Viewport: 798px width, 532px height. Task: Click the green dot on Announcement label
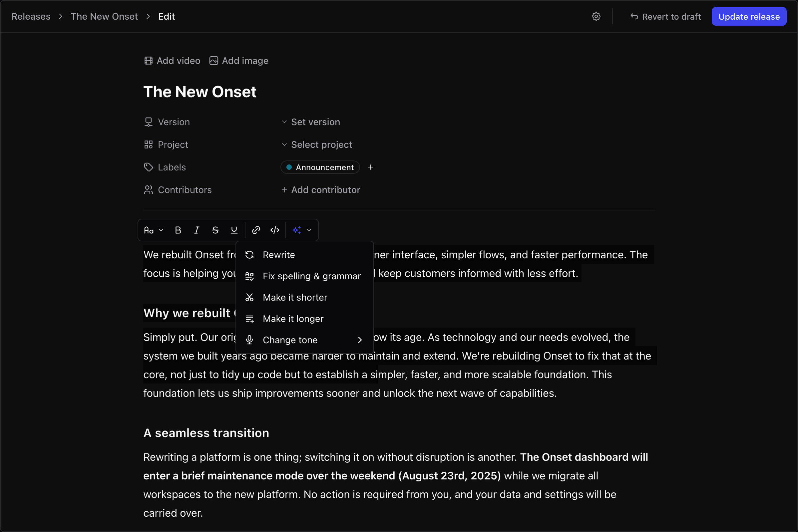pos(289,167)
